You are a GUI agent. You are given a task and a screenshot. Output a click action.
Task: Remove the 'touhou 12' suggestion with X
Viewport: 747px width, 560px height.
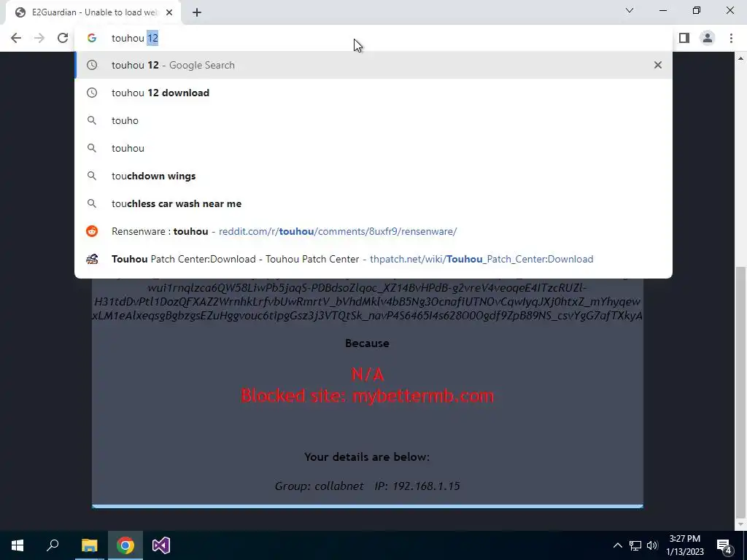pos(658,65)
